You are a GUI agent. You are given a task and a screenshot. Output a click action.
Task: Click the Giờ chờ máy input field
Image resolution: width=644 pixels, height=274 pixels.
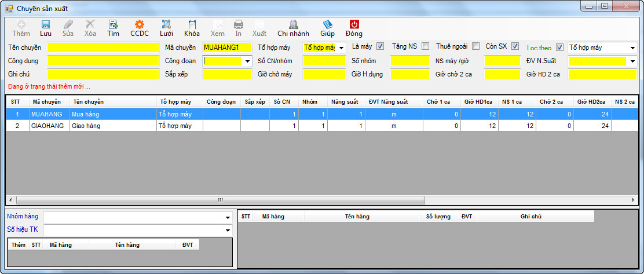(x=324, y=74)
